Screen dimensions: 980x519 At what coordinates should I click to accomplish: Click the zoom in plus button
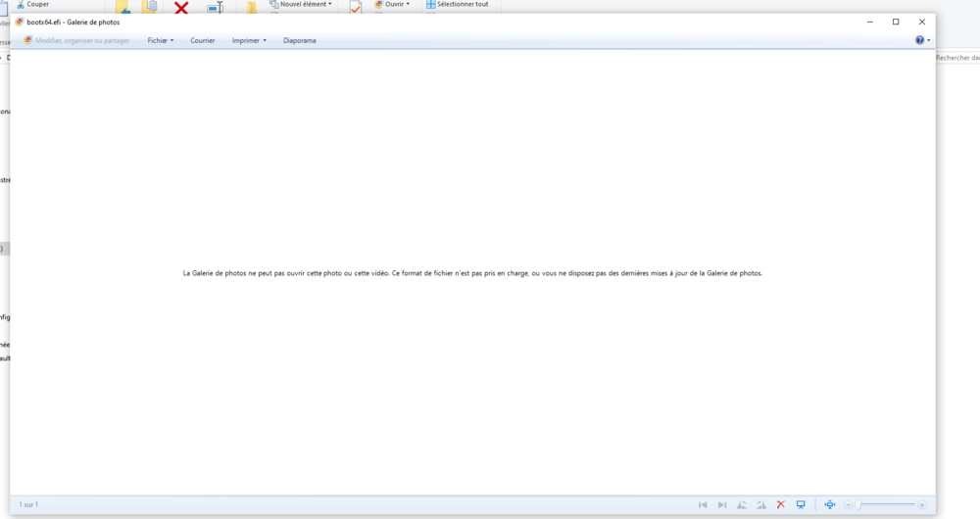922,504
